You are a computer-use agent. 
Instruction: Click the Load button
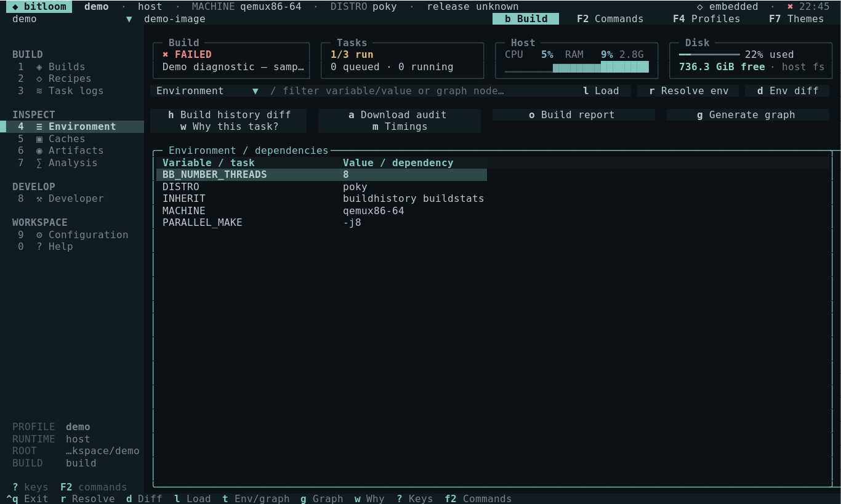(x=601, y=91)
